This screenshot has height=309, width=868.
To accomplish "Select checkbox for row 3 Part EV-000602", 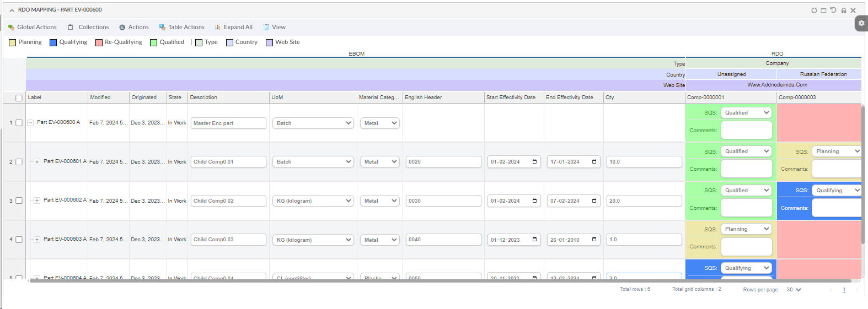I will 19,200.
